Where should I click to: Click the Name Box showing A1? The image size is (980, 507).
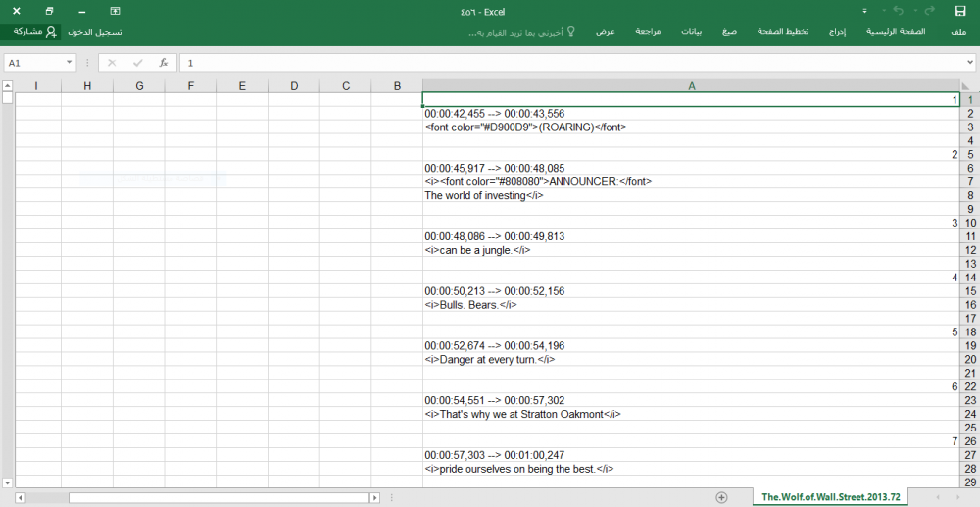[x=34, y=63]
